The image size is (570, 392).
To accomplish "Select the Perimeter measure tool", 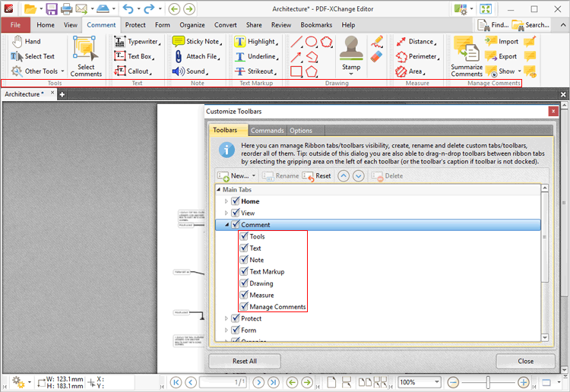I will point(418,56).
